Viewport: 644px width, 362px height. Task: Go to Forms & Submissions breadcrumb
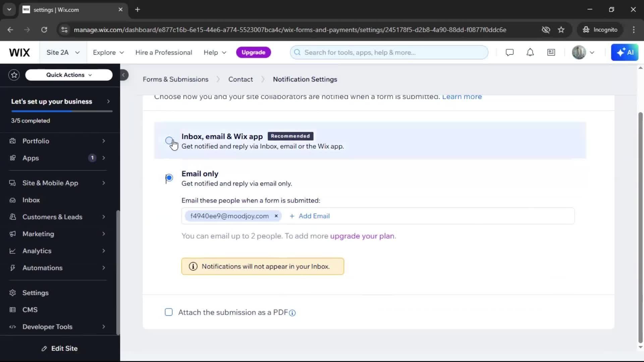tap(175, 79)
